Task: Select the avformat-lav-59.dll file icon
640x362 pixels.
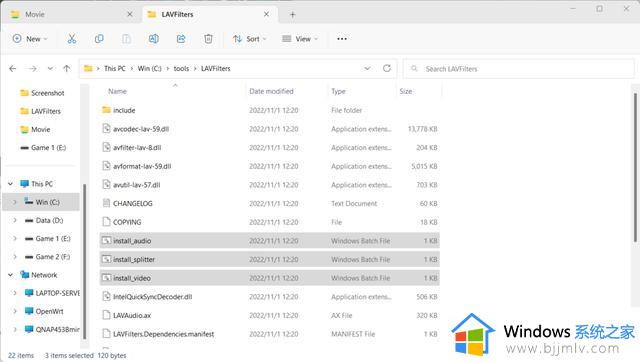Action: click(x=106, y=166)
